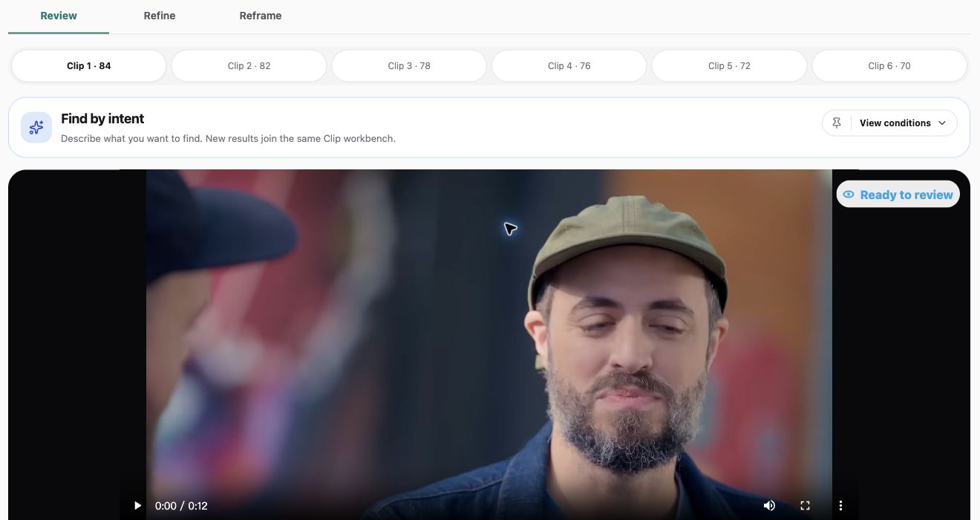Select Clip 5 · 72
The image size is (980, 520).
coord(729,66)
